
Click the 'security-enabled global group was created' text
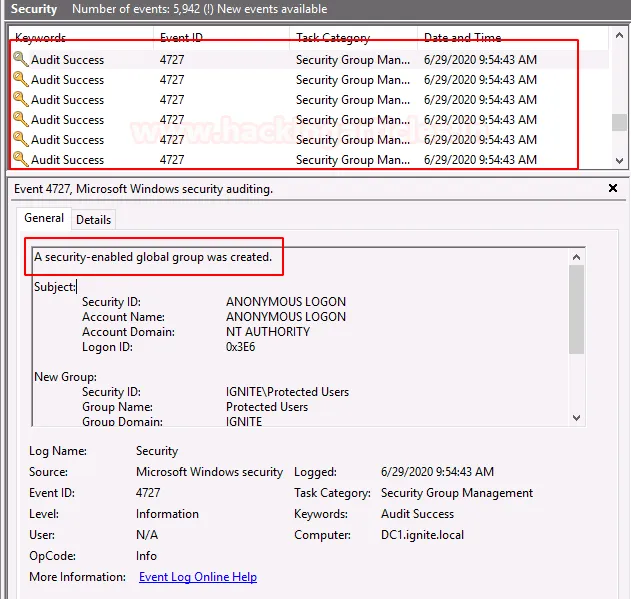tap(153, 257)
